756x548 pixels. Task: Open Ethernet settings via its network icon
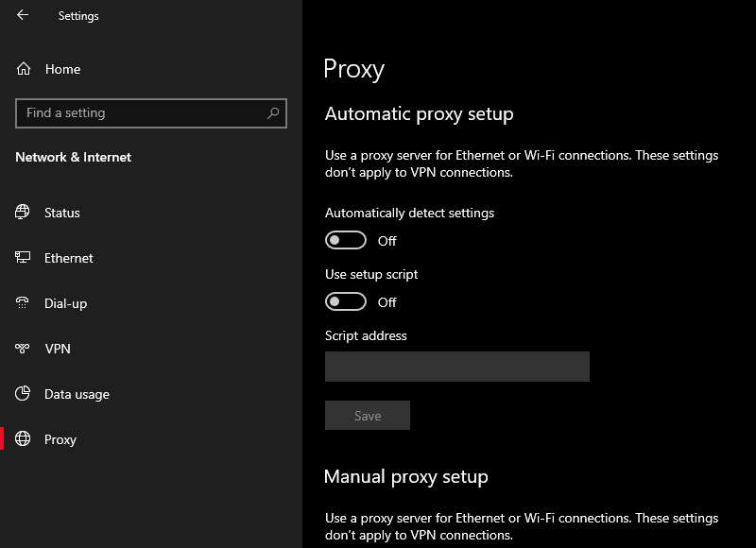pyautogui.click(x=22, y=258)
